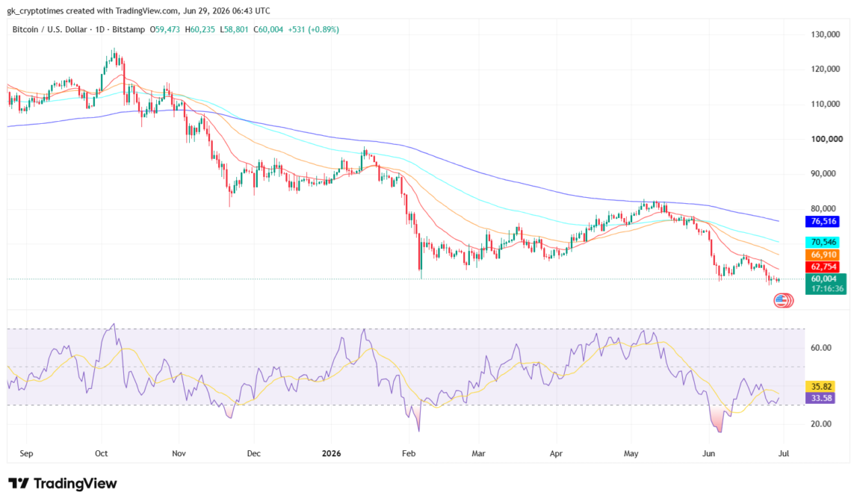Select the 70,546 cyan moving average label

click(823, 242)
